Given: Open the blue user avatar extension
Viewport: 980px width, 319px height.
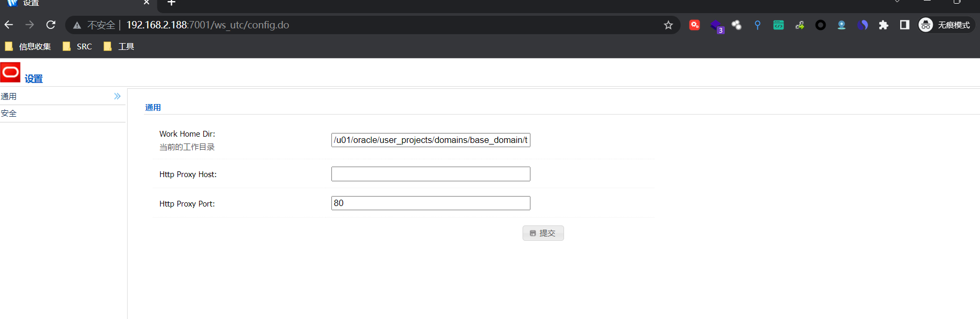Looking at the screenshot, I should (841, 25).
